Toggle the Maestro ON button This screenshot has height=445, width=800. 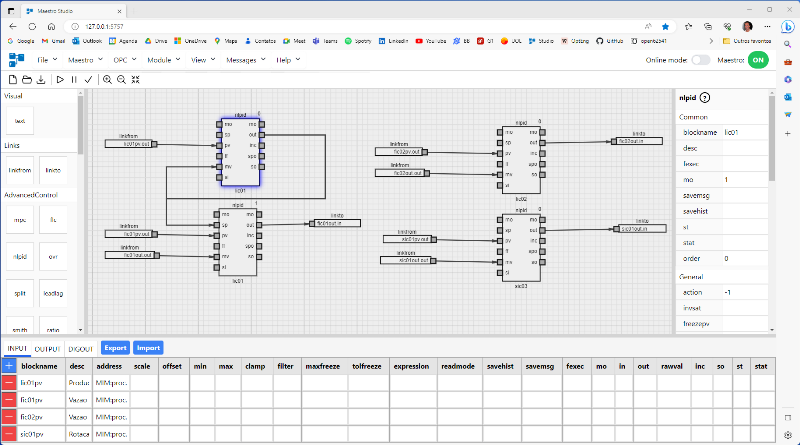[x=758, y=60]
